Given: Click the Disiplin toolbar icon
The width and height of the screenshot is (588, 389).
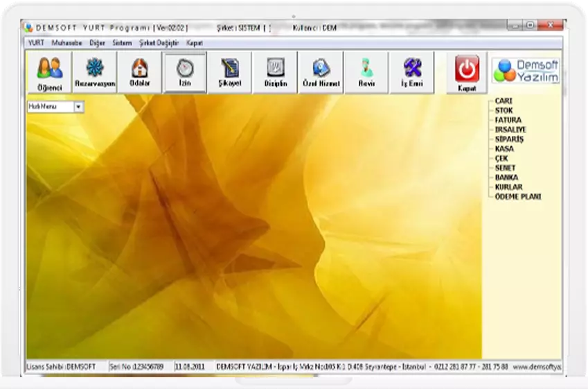Looking at the screenshot, I should (x=275, y=72).
